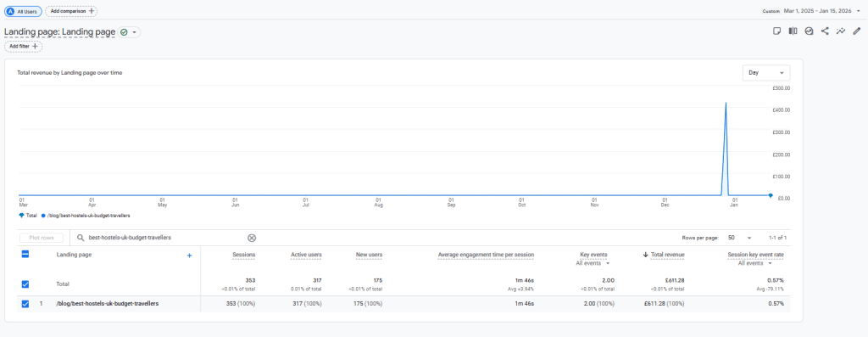Image resolution: width=868 pixels, height=337 pixels.
Task: Expand the data quality status dropdown arrow
Action: 135,33
